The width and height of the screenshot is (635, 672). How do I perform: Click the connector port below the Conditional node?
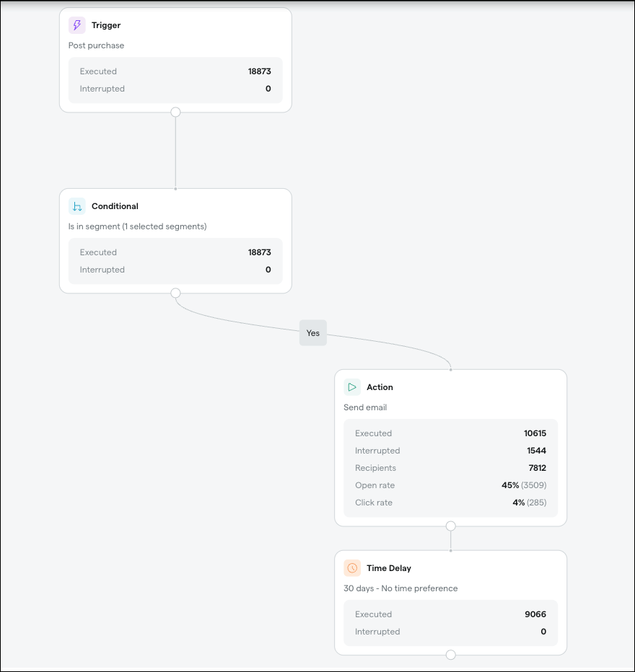[x=175, y=293]
